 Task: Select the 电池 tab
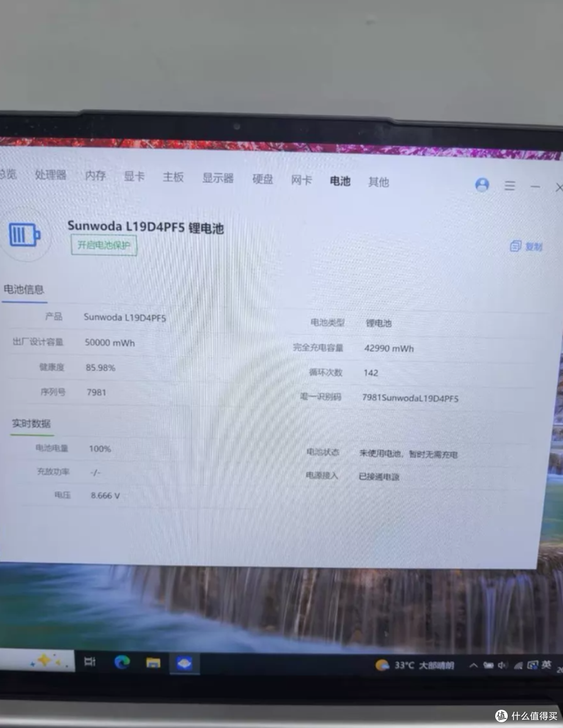(x=340, y=181)
